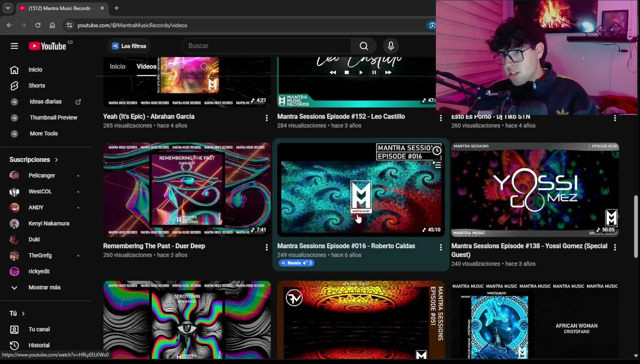Viewport: 640px width, 364px height.
Task: Open the Duki channel avatar
Action: pos(14,240)
